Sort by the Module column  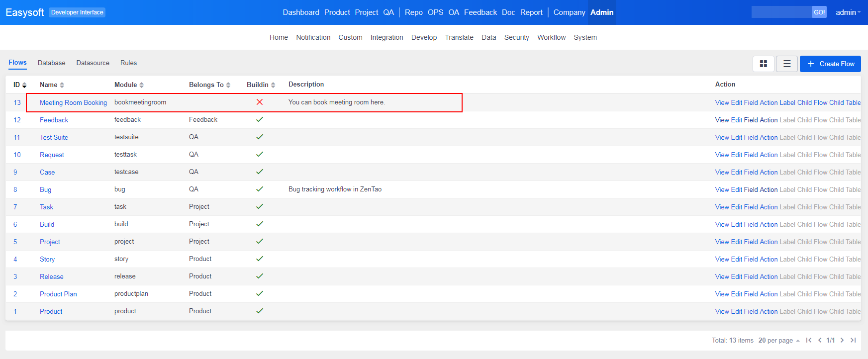tap(129, 85)
